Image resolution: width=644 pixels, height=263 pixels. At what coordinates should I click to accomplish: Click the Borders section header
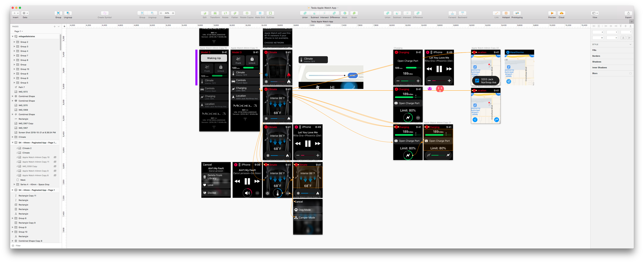click(x=596, y=56)
